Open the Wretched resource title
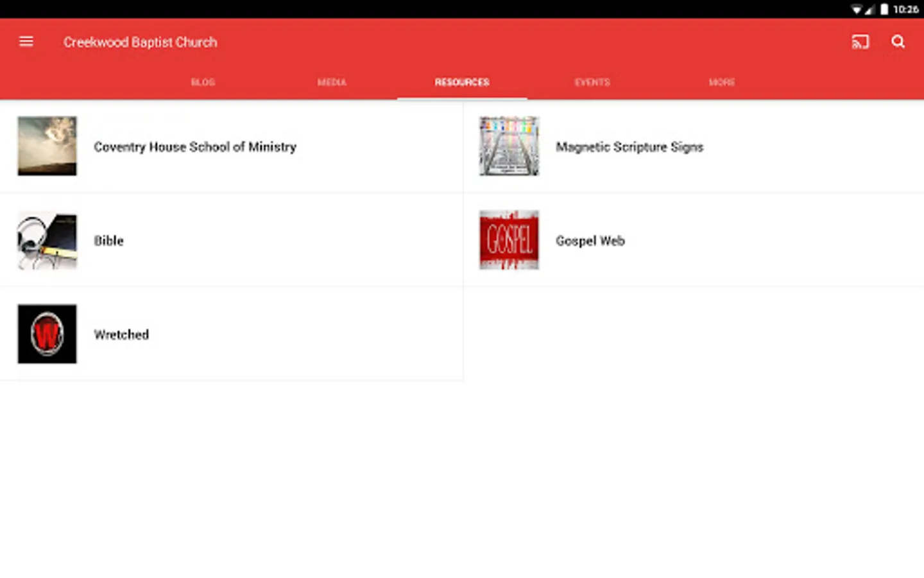The image size is (924, 578). [121, 335]
